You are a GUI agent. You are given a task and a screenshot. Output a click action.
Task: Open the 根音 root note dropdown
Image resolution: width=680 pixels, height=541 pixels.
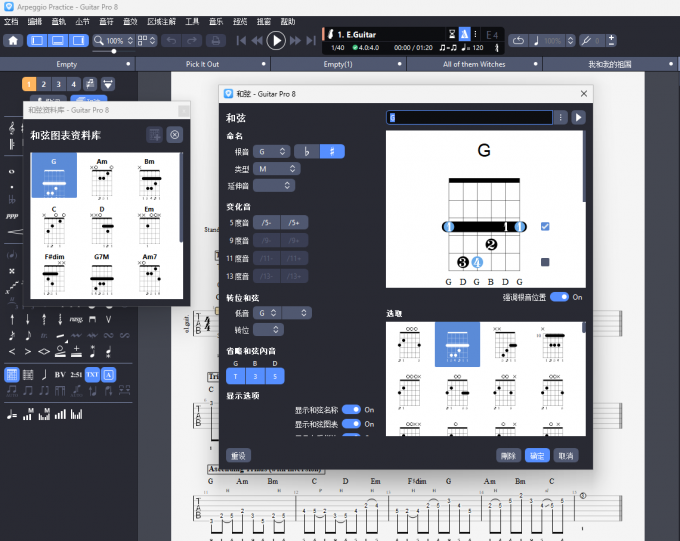273,152
